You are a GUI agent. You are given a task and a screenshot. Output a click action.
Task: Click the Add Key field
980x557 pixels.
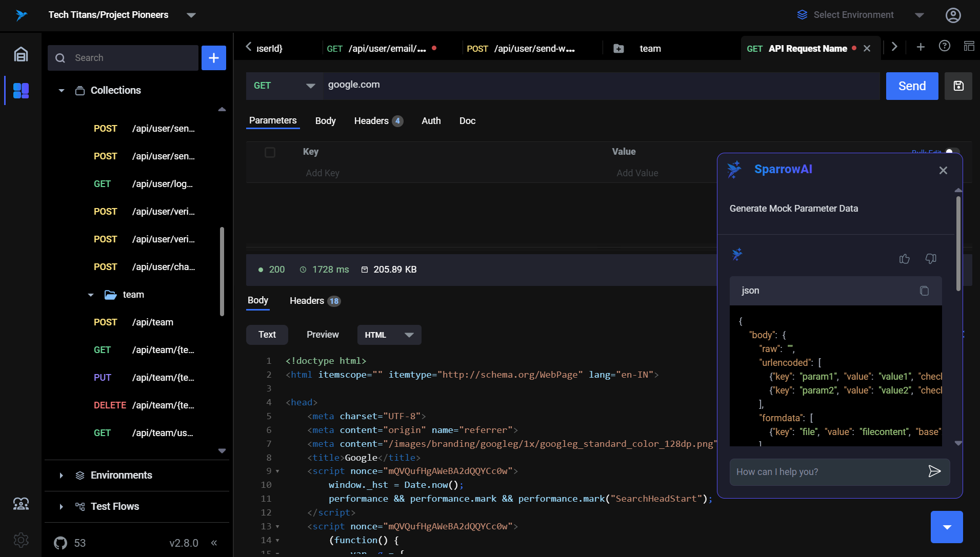323,173
